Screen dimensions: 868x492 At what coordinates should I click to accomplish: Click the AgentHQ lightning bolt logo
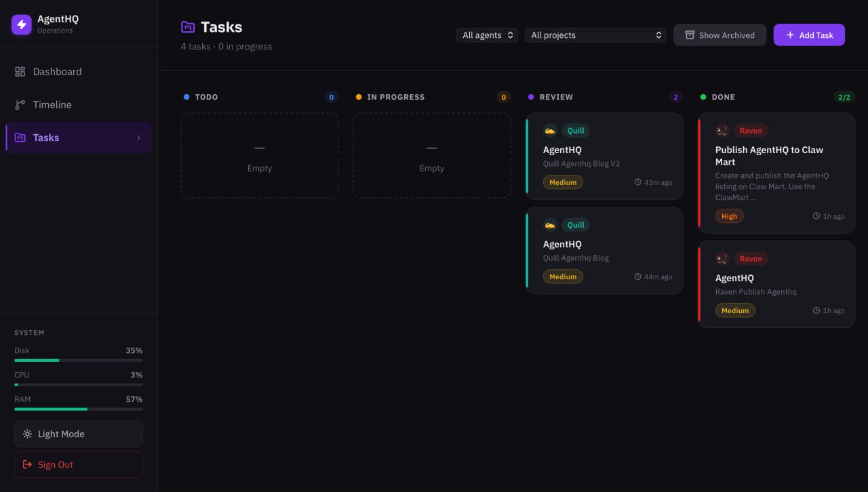[21, 24]
